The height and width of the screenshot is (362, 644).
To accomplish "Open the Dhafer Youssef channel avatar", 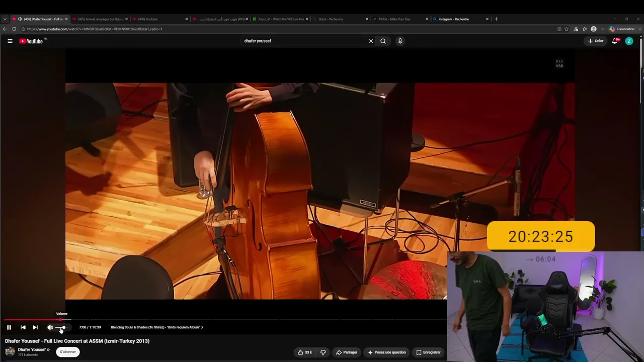I will (10, 351).
